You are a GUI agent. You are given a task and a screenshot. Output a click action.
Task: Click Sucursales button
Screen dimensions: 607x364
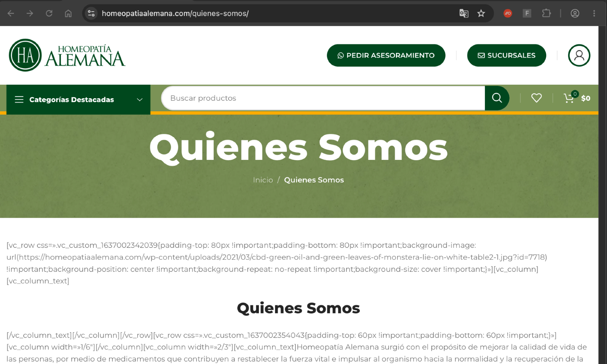(506, 56)
